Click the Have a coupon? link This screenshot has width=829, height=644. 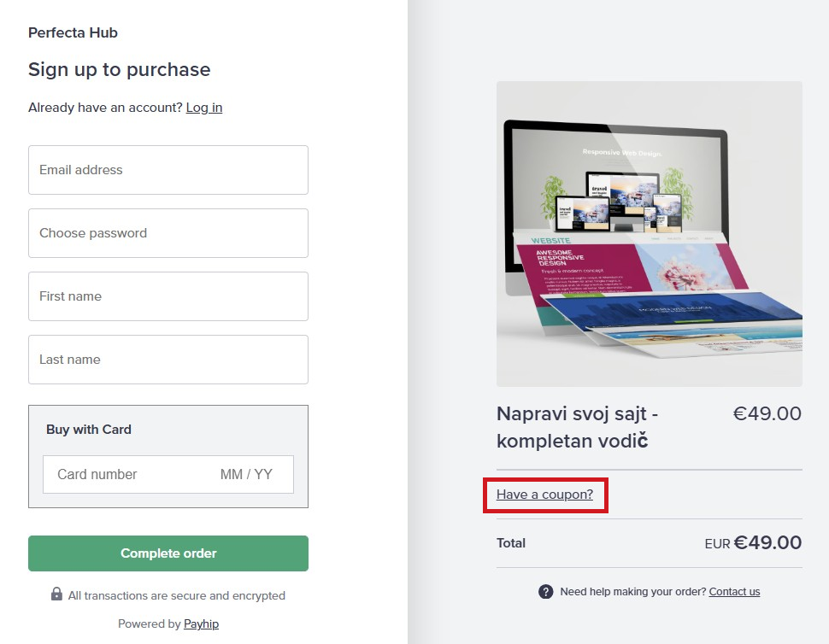click(x=544, y=495)
